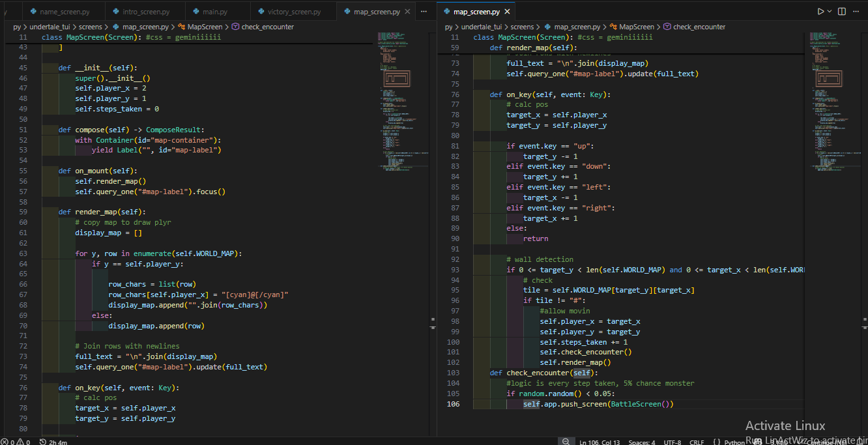Expand check_encounter breadcrumb in right editor
The height and width of the screenshot is (445, 868).
[x=699, y=27]
